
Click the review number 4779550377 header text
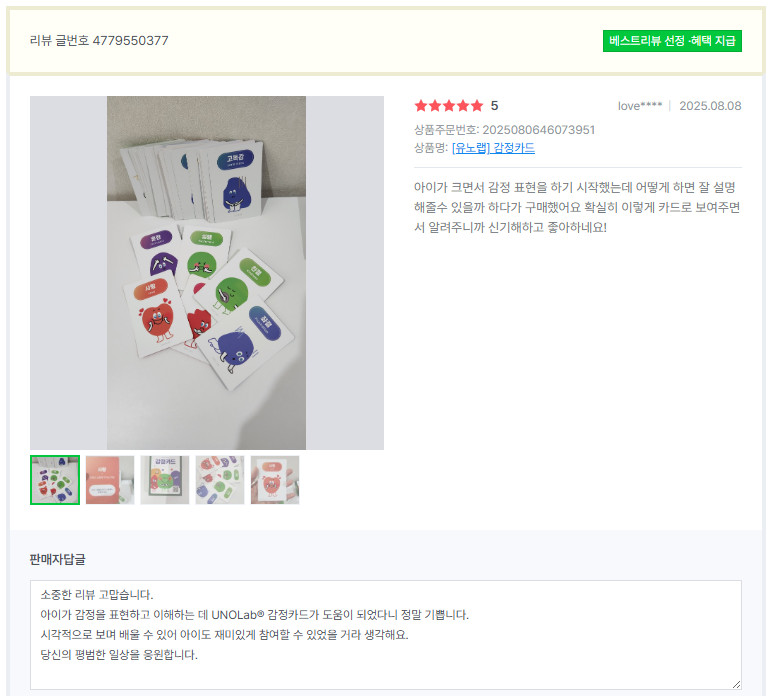click(100, 41)
